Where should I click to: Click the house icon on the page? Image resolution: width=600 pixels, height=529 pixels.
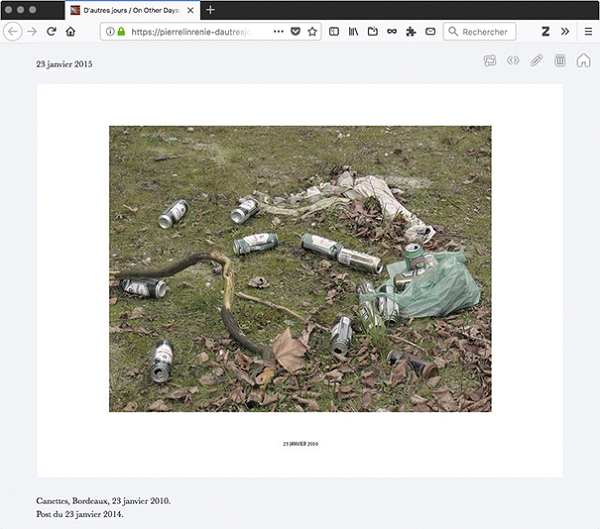[x=584, y=61]
